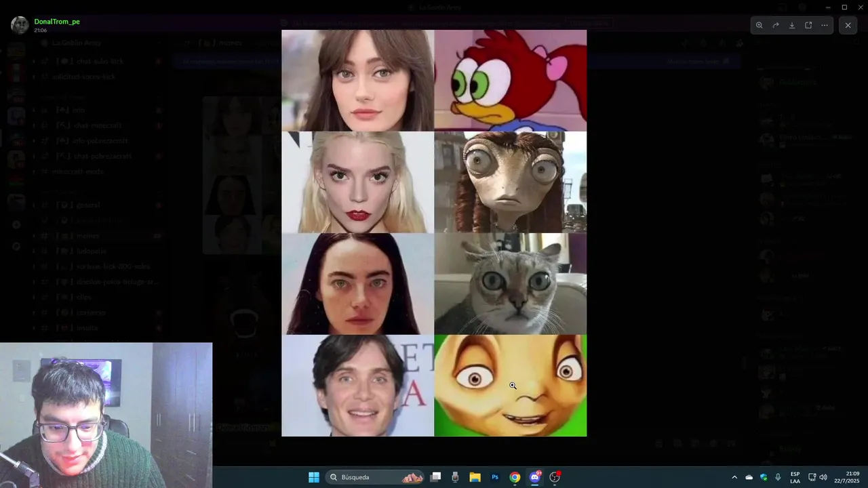
Task: Click the meme collage image to enlarge
Action: click(434, 232)
